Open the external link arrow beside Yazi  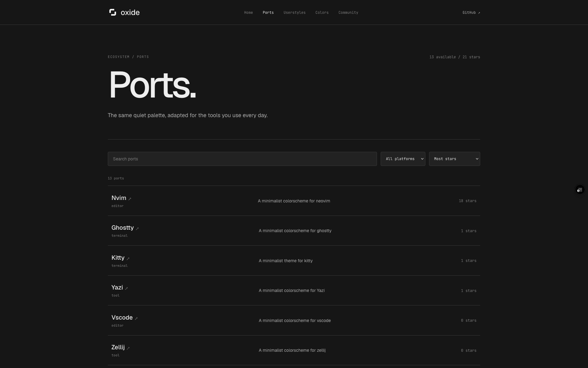[x=126, y=288]
